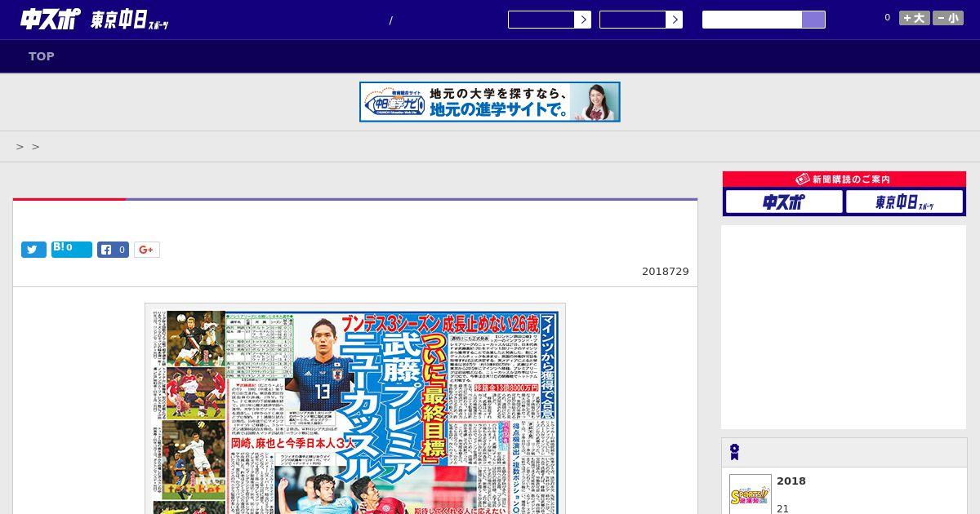Enlarge the newspaper front page image
980x514 pixels.
coord(355,409)
